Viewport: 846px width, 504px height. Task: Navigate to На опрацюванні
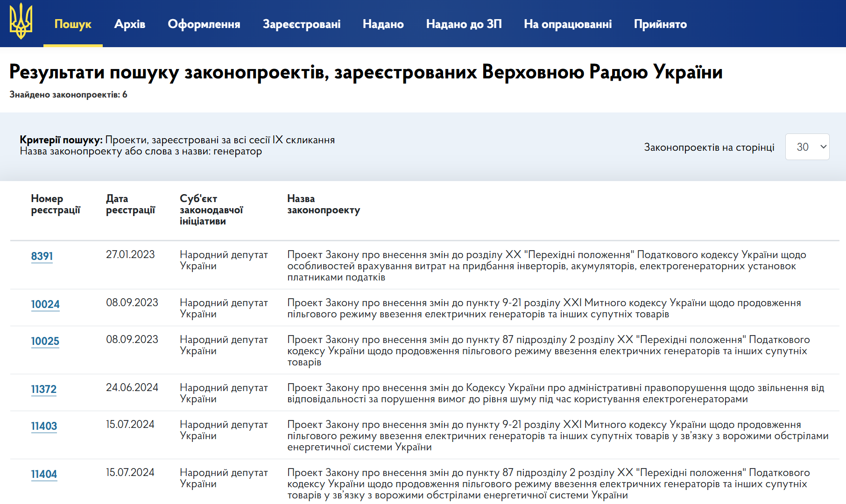point(568,24)
